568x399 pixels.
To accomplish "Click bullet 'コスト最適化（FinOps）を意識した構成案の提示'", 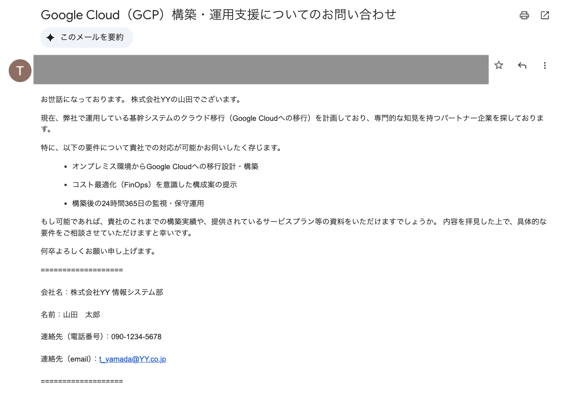I will click(x=155, y=185).
